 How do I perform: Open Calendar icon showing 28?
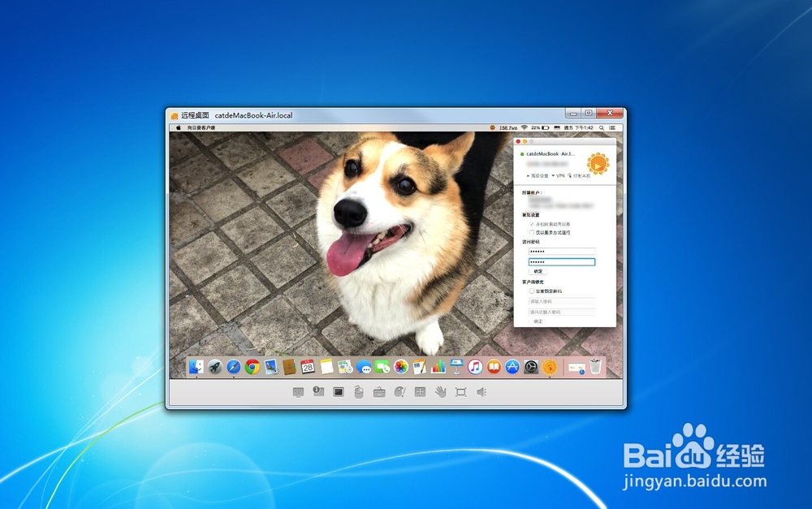[x=308, y=367]
